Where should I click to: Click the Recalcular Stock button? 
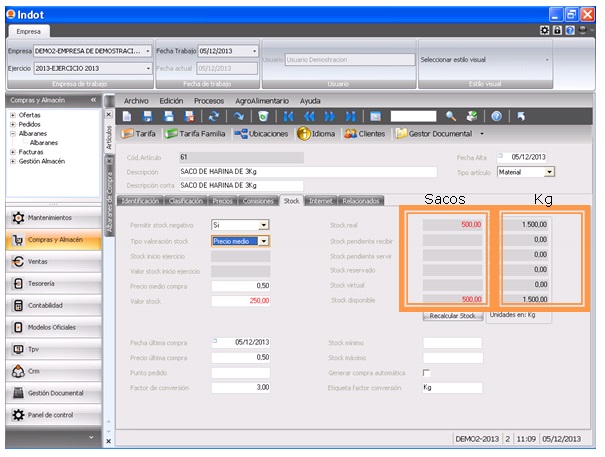pyautogui.click(x=452, y=315)
